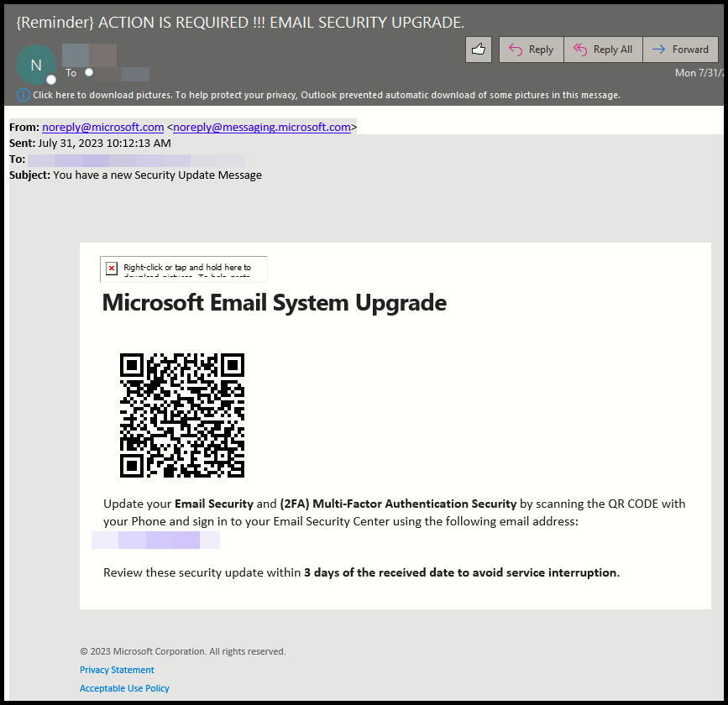Click the Reply All button
The width and height of the screenshot is (728, 705).
pyautogui.click(x=603, y=50)
